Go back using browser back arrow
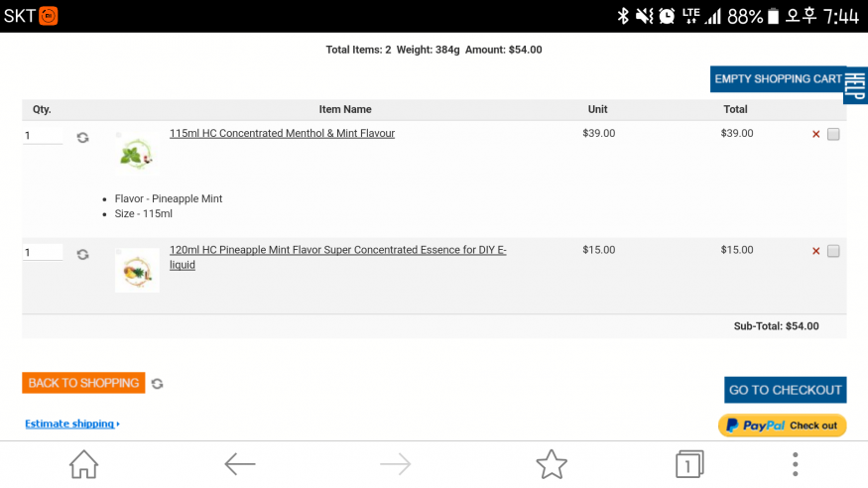Image resolution: width=868 pixels, height=488 pixels. tap(240, 464)
